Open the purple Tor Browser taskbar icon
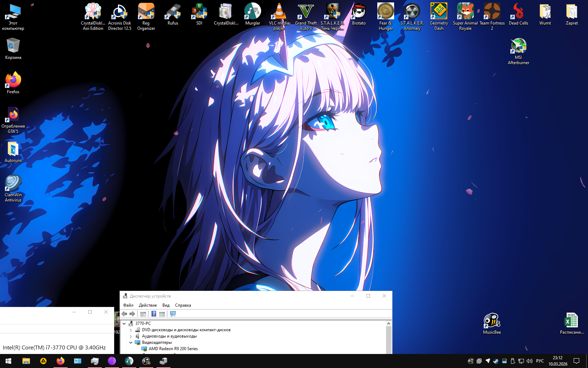The image size is (588, 368). tap(112, 361)
